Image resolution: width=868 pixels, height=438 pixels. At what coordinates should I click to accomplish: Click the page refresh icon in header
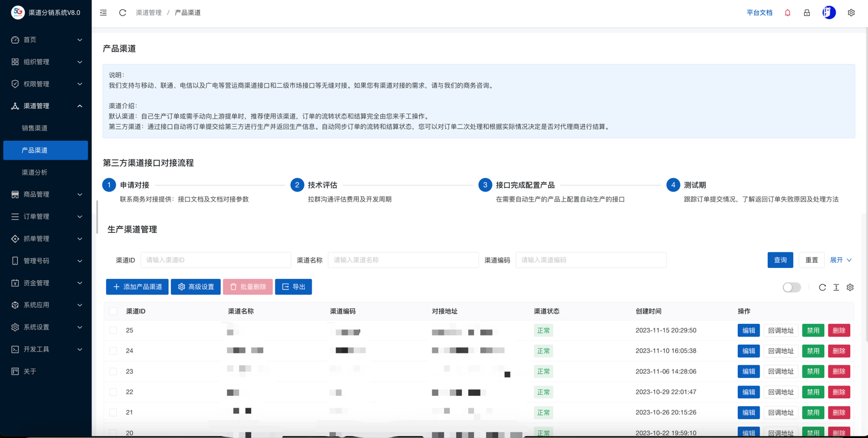[123, 13]
